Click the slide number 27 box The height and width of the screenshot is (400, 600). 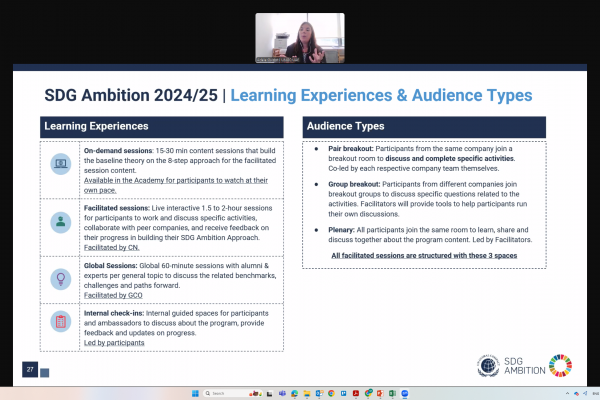[x=31, y=369]
